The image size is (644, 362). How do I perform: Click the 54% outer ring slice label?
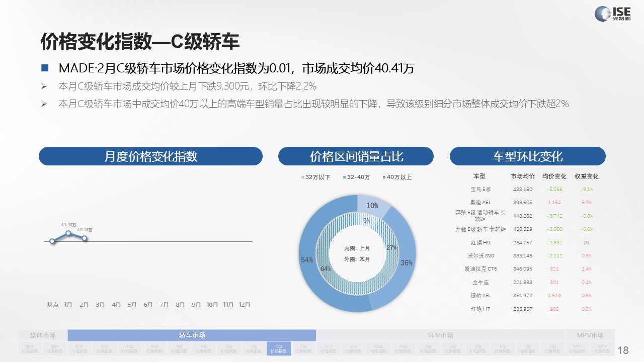pyautogui.click(x=307, y=260)
